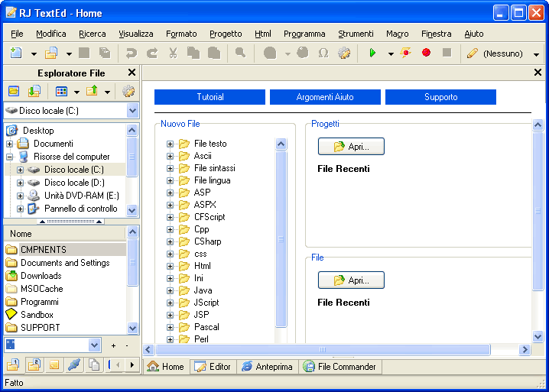Click the right arrow to scroll bottom tabs

[x=132, y=365]
